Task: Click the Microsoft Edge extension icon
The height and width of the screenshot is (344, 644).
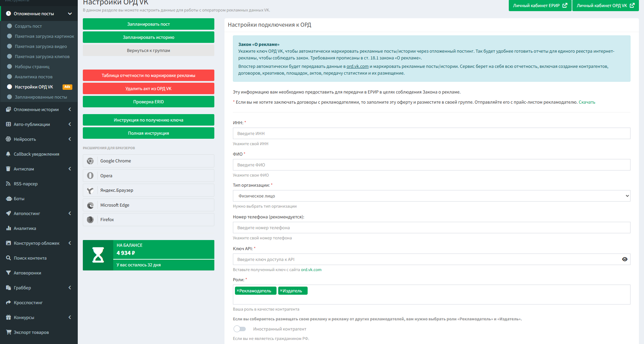Action: [x=90, y=205]
